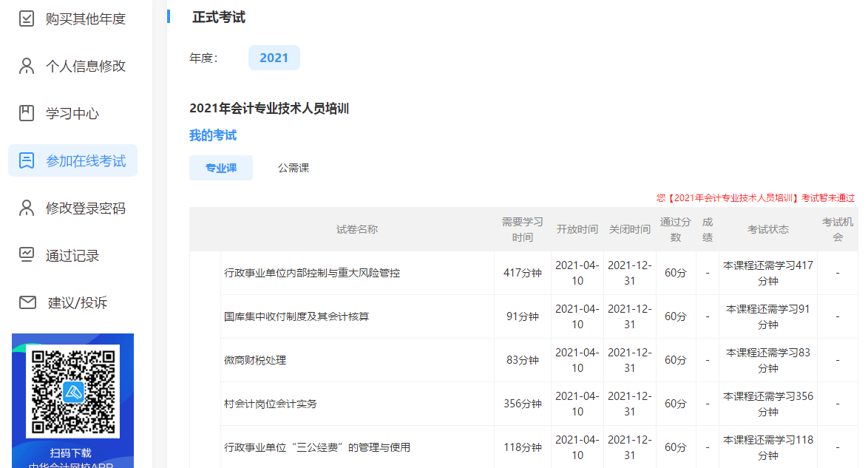Switch to the 公需课 tab
The height and width of the screenshot is (468, 868).
coord(294,168)
